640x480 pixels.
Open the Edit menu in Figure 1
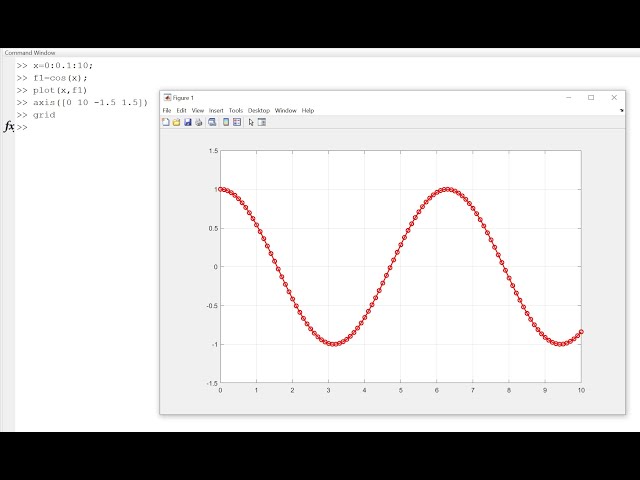[181, 111]
